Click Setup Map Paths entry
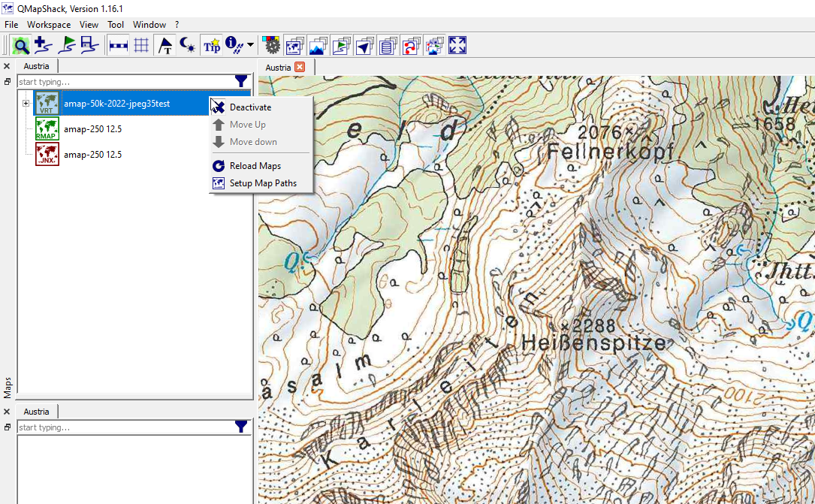Screen dimensions: 815x504 coord(263,183)
